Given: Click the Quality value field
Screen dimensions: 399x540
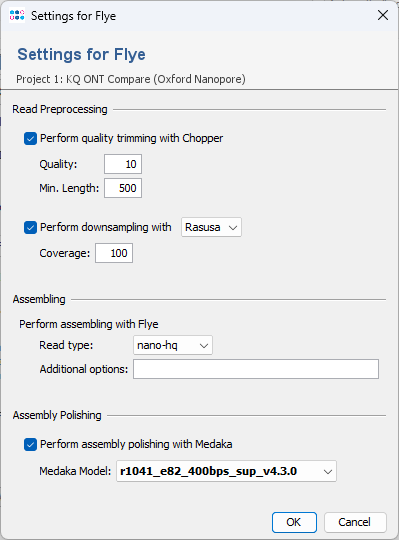Looking at the screenshot, I should coord(123,164).
